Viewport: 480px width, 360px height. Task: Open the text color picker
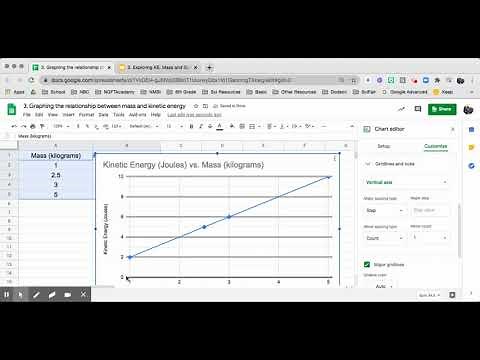tap(220, 126)
